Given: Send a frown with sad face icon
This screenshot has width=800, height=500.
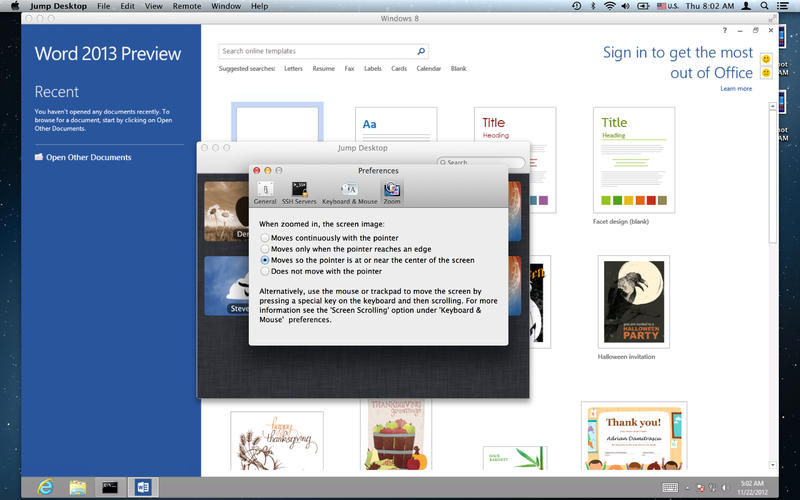Looking at the screenshot, I should 766,73.
